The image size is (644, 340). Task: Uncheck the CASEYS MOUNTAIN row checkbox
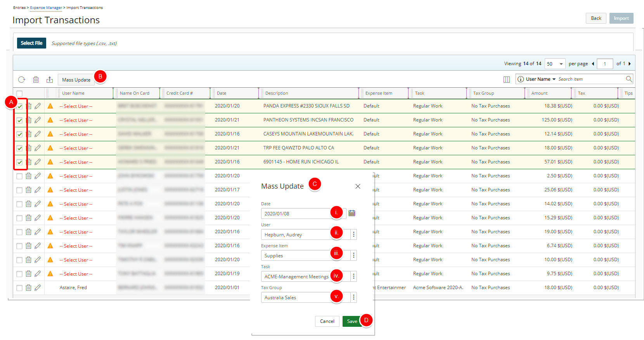point(19,134)
